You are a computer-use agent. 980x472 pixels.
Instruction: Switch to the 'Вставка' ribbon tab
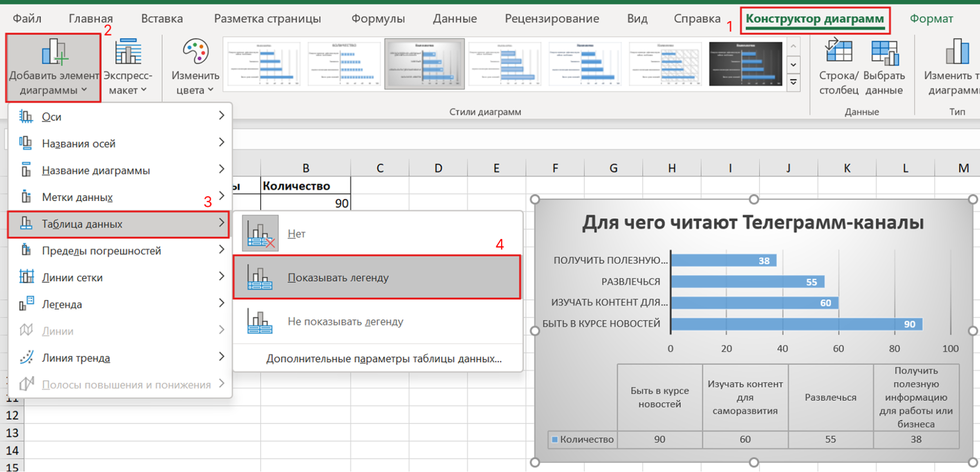point(162,19)
